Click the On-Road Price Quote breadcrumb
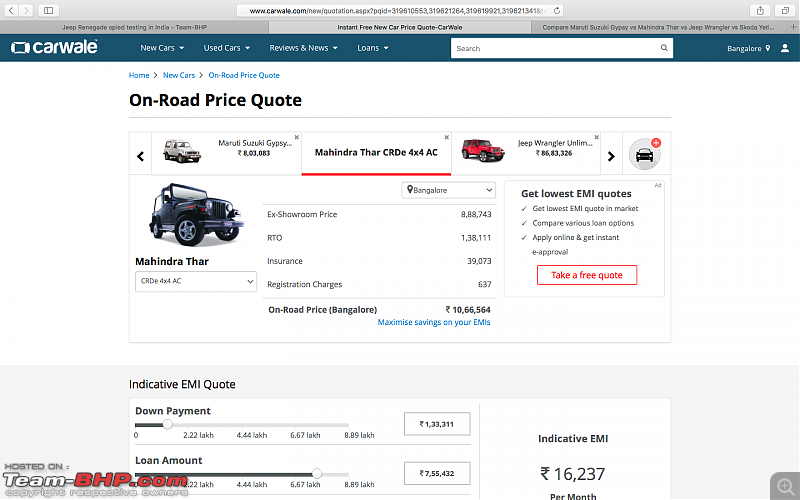800x500 pixels. coord(244,75)
